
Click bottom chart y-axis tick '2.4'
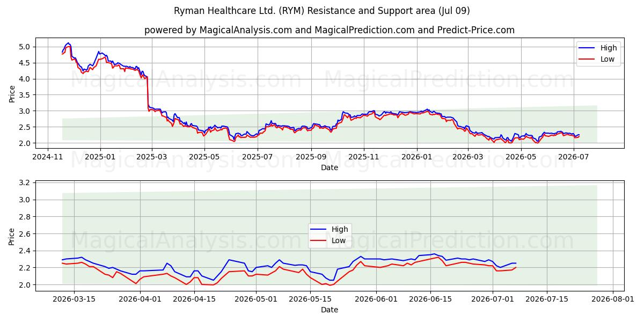26,251
